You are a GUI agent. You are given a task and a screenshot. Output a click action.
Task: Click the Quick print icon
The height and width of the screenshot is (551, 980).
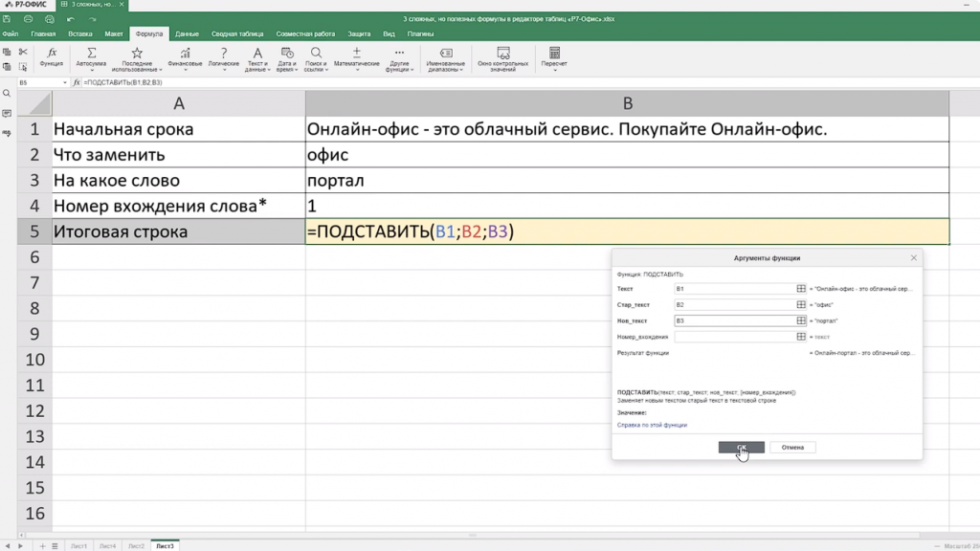tap(50, 19)
